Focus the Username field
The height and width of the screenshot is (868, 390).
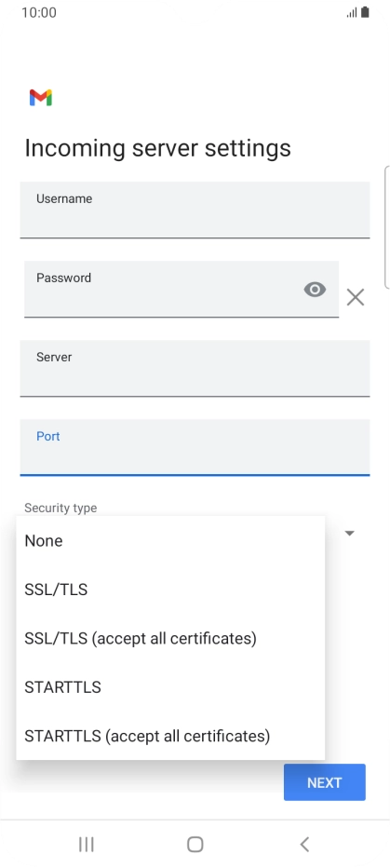(x=195, y=210)
